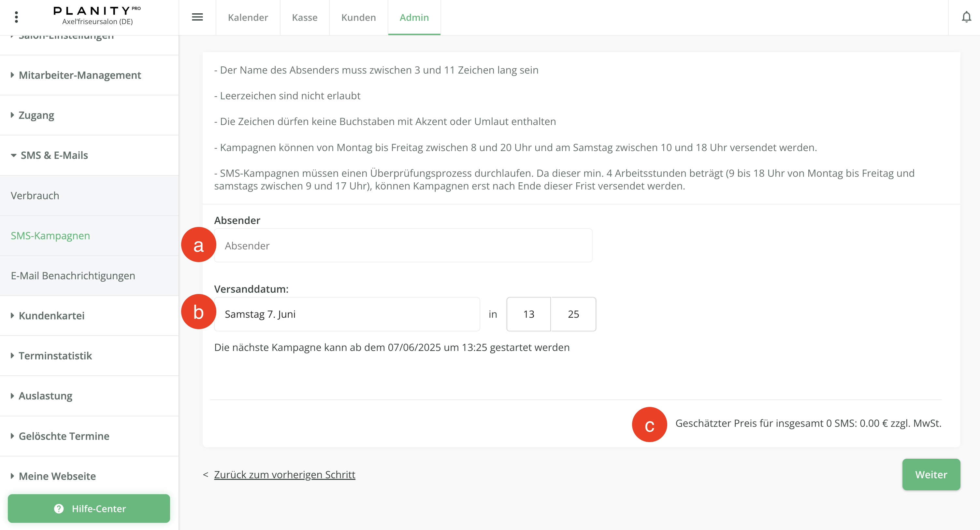The height and width of the screenshot is (530, 980).
Task: Switch to the Kalender tab
Action: point(248,18)
